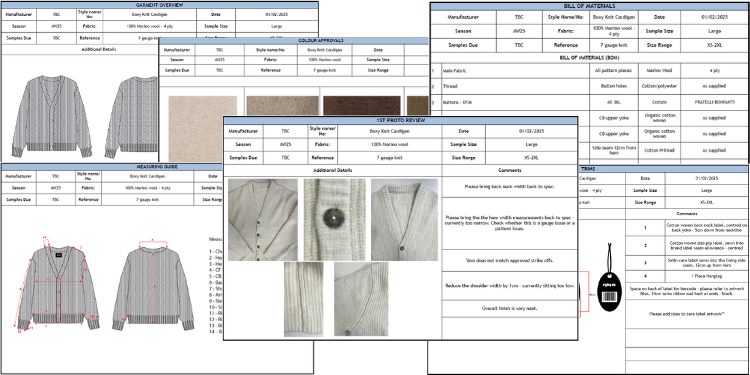Click the '4 ply' cell in Bill of Materials
The image size is (750, 375).
(714, 70)
